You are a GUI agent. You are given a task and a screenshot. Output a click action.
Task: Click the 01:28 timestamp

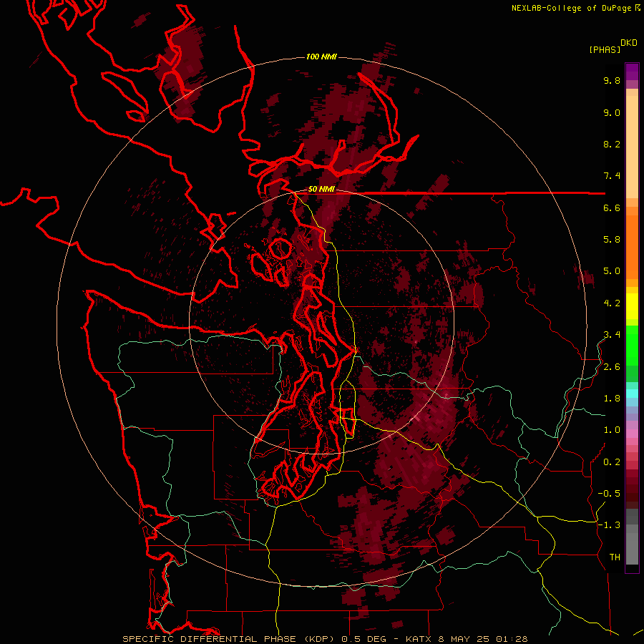[512, 639]
